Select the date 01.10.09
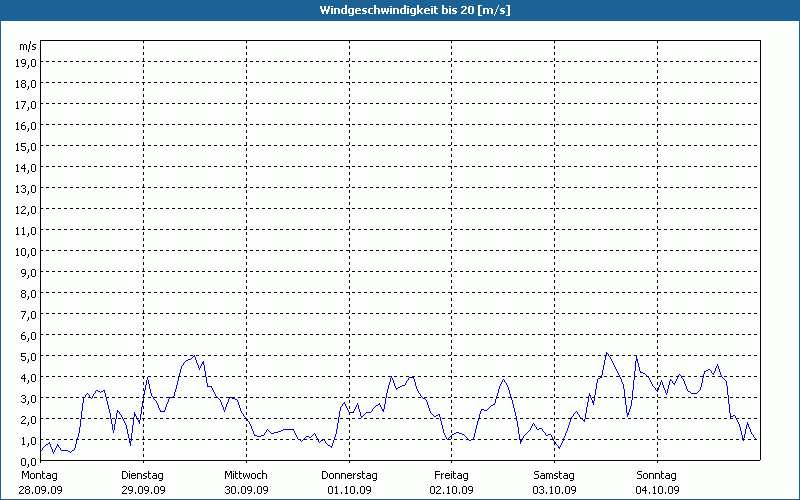Viewport: 800px width, 500px height. pyautogui.click(x=349, y=490)
